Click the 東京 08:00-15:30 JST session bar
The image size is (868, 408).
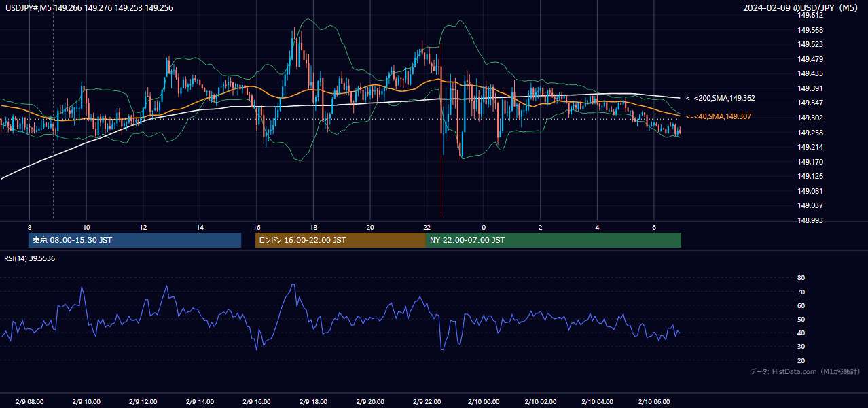click(134, 240)
